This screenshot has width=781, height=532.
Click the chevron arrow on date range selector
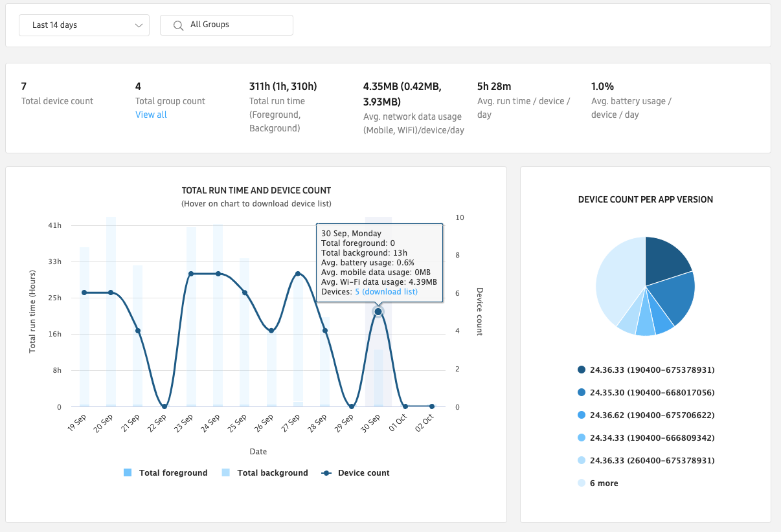[139, 25]
